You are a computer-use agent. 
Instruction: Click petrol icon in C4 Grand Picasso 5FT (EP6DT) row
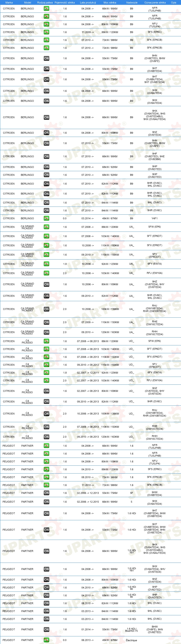[x=46, y=236]
